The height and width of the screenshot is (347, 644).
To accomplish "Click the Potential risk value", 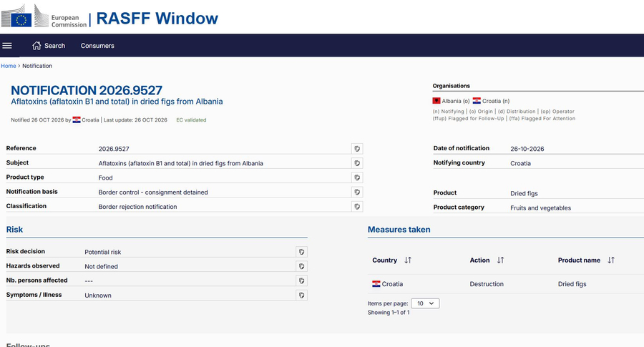I will (102, 252).
